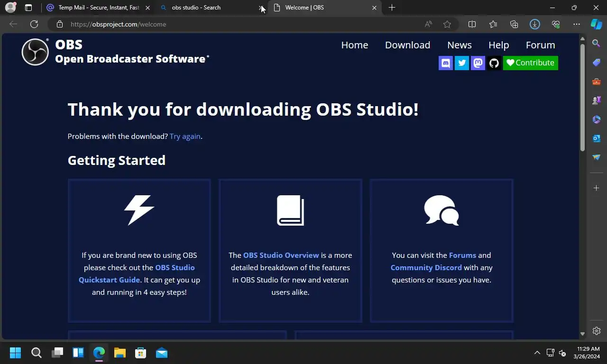Image resolution: width=607 pixels, height=364 pixels.
Task: Open sidebar Outlook icon
Action: pos(597,138)
